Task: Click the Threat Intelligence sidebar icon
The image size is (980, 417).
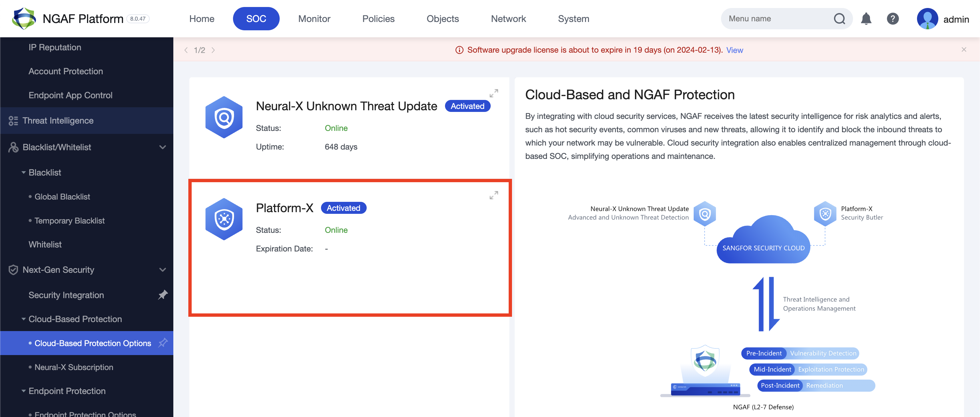Action: point(13,121)
